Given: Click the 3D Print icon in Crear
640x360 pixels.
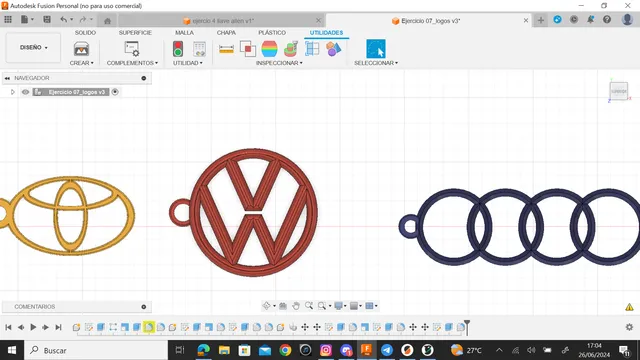Looking at the screenshot, I should coord(81,49).
